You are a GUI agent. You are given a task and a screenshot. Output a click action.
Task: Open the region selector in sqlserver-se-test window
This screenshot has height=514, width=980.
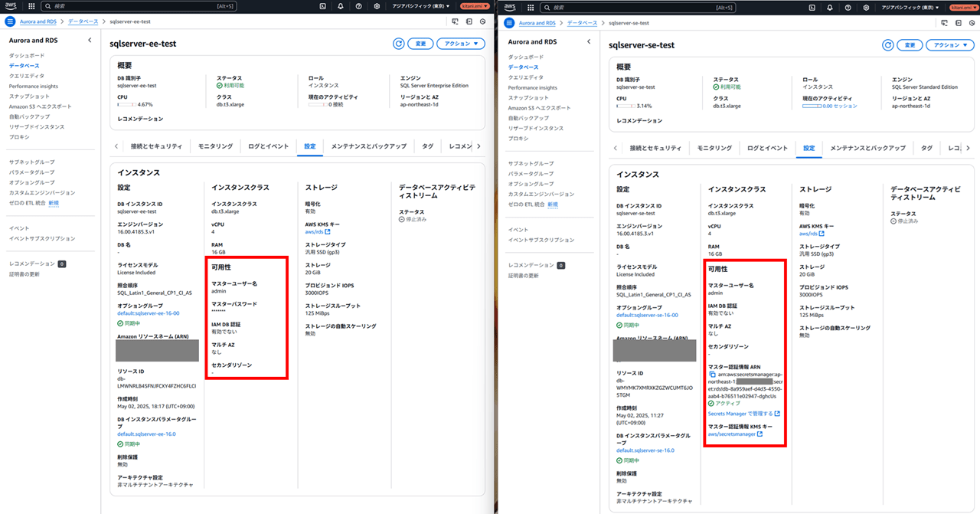coord(912,7)
